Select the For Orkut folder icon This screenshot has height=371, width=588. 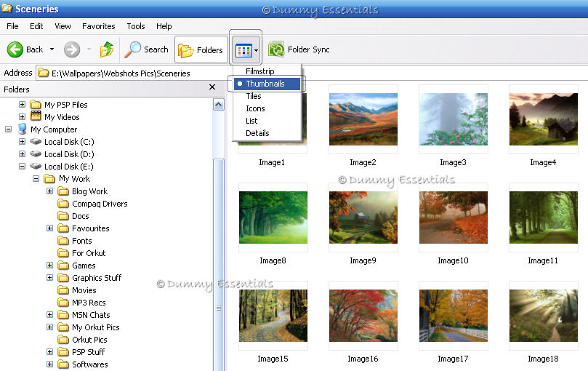click(63, 253)
